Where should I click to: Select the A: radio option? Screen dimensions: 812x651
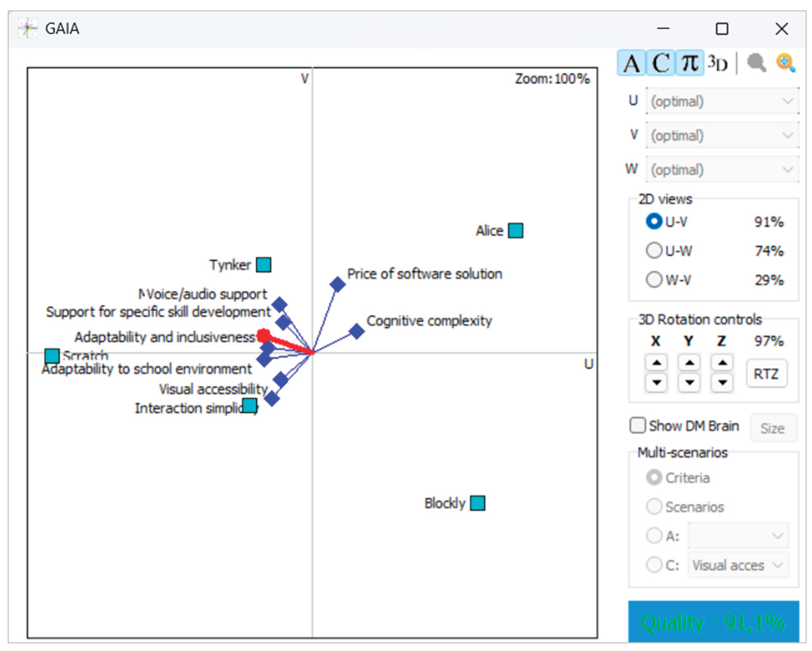654,536
